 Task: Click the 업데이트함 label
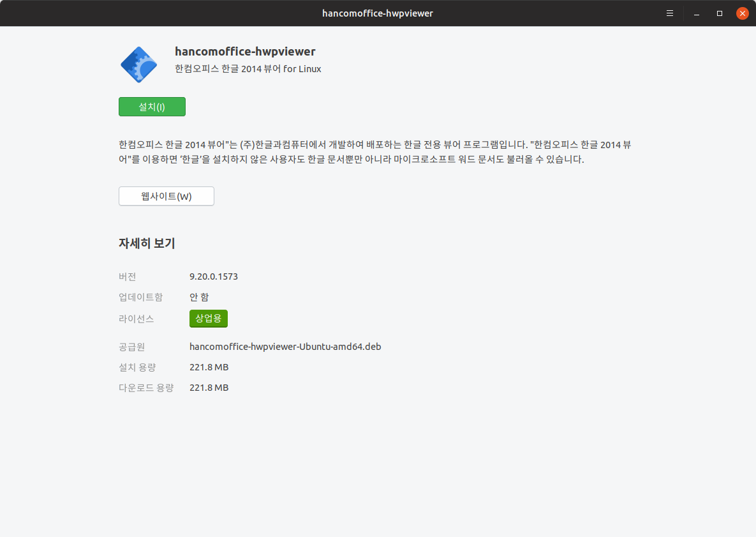(x=141, y=297)
